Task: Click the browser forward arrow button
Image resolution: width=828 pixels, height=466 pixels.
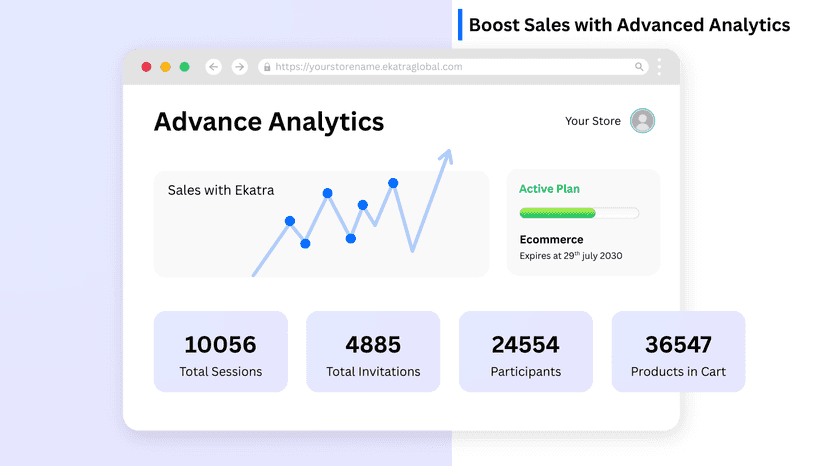Action: point(239,67)
